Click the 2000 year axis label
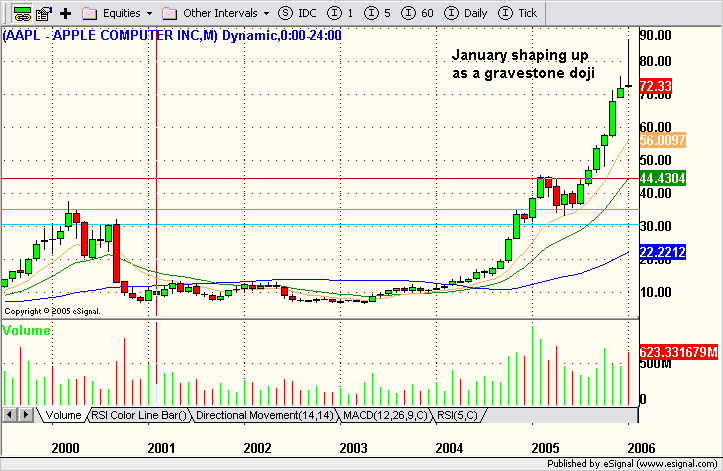Viewport: 723px width, 471px height. 65,448
